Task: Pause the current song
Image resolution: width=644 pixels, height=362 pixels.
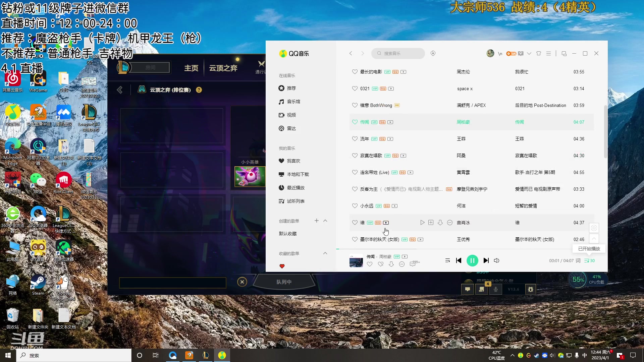Action: 472,260
